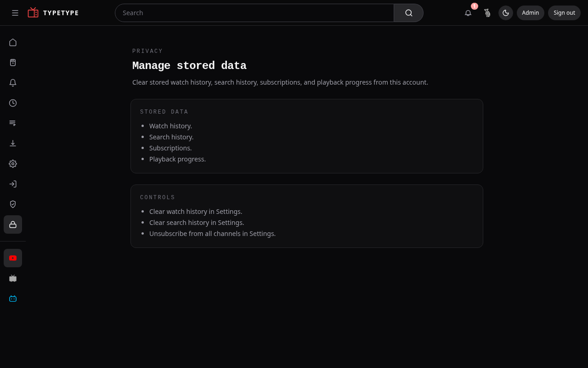Click the 'Playback progress.' list item
This screenshot has height=368, width=588.
click(x=177, y=159)
